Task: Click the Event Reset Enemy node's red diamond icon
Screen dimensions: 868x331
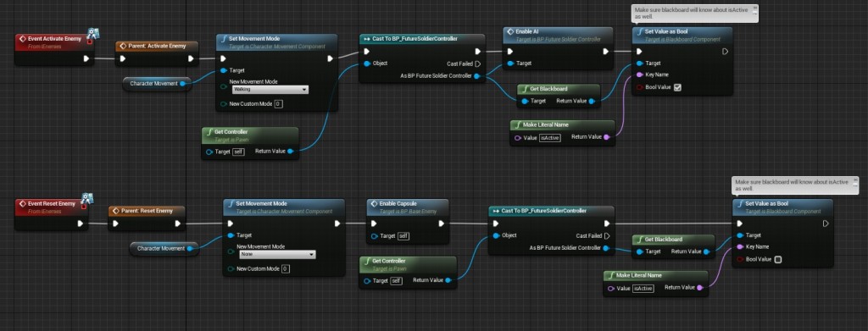Action: point(23,204)
